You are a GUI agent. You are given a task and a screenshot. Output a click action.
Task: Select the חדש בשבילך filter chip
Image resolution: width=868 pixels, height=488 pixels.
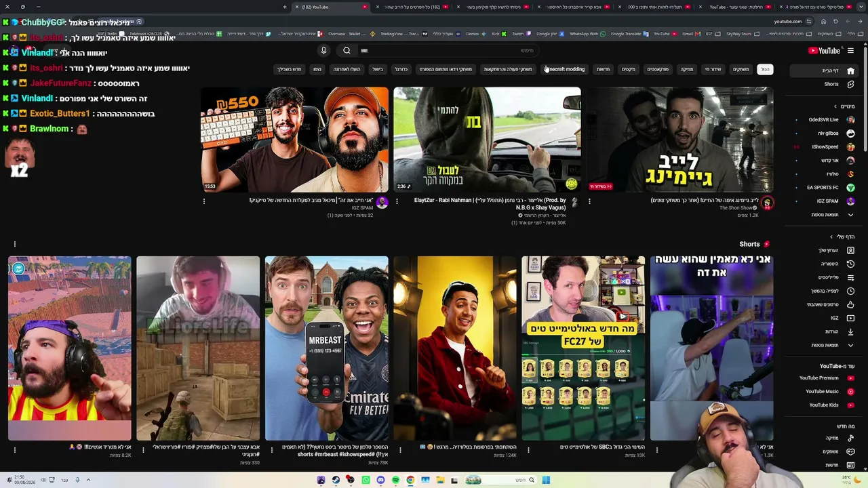tap(289, 69)
